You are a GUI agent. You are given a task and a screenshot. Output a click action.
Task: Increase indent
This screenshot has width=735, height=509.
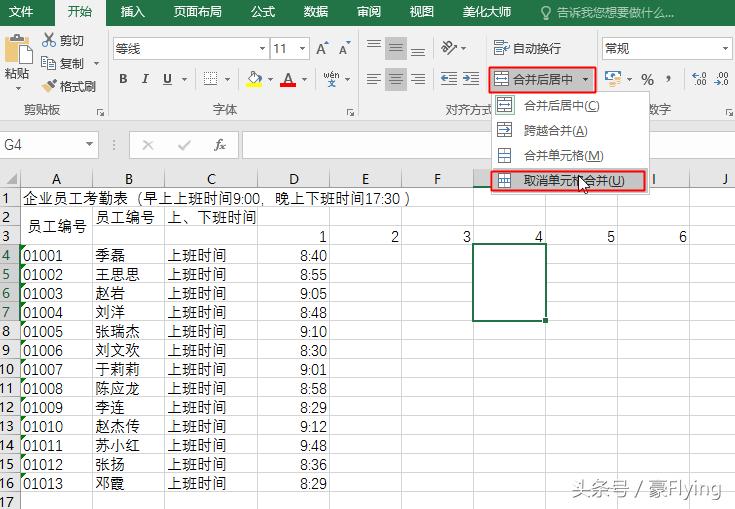coord(471,79)
